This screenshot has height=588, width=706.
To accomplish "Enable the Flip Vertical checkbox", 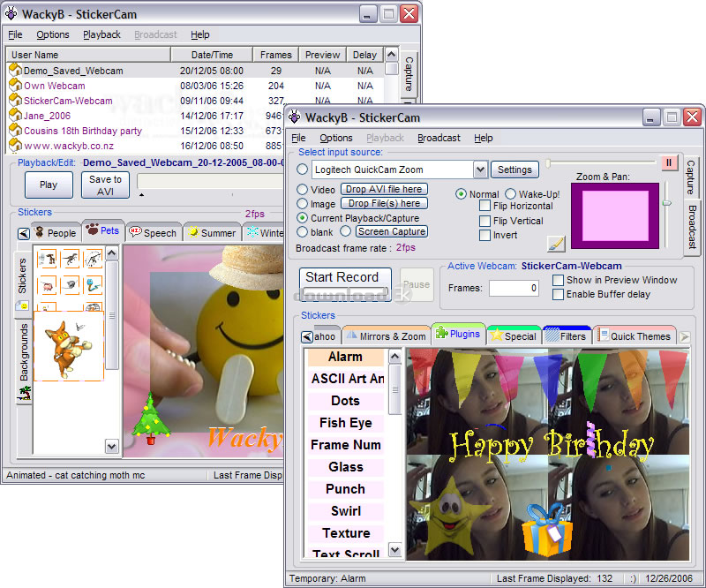I will (x=484, y=221).
